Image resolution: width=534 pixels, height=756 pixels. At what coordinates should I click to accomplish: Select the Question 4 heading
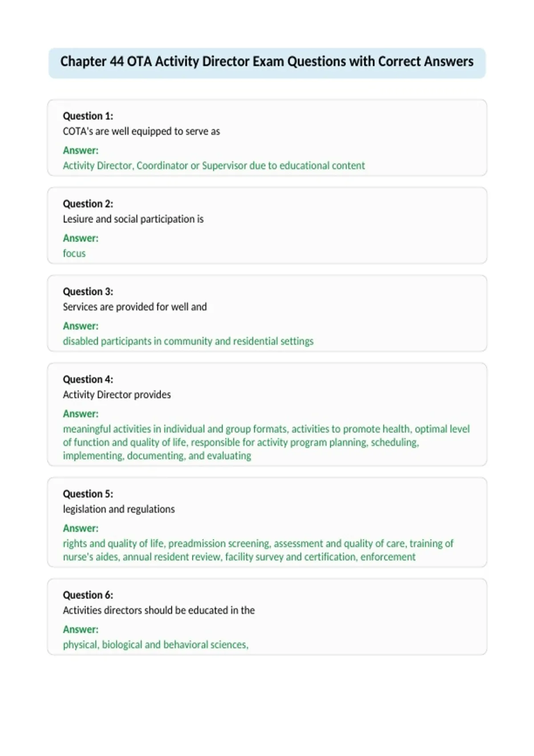coord(88,379)
